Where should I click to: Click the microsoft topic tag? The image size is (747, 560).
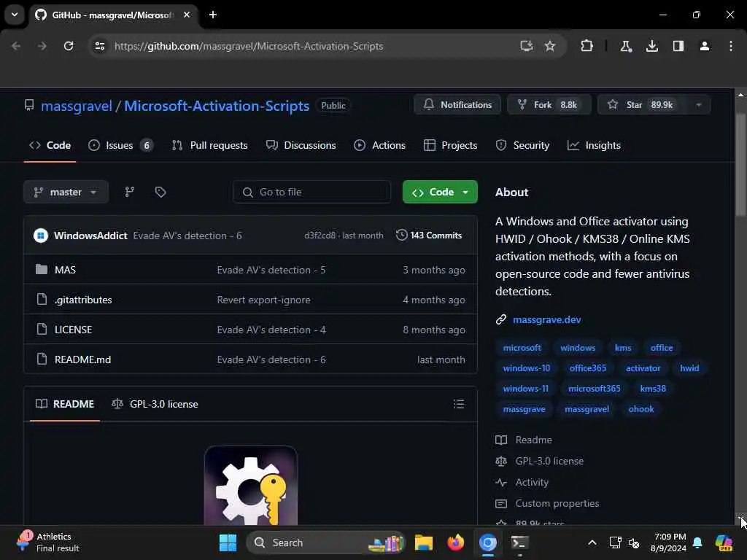pos(522,348)
